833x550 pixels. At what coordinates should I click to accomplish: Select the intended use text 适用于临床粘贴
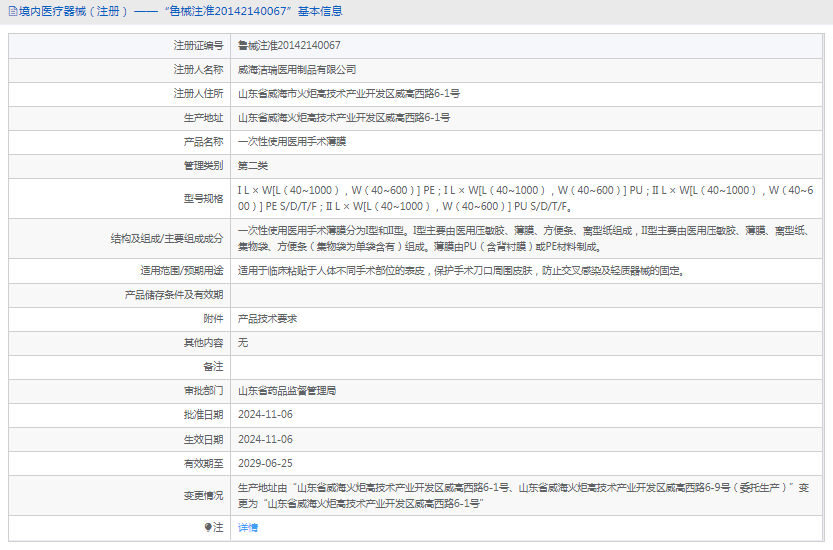(x=461, y=271)
